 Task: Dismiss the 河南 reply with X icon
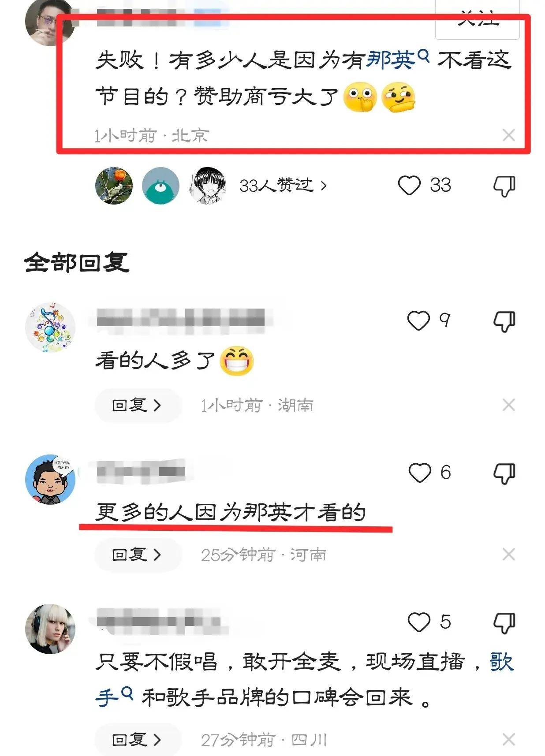509,554
